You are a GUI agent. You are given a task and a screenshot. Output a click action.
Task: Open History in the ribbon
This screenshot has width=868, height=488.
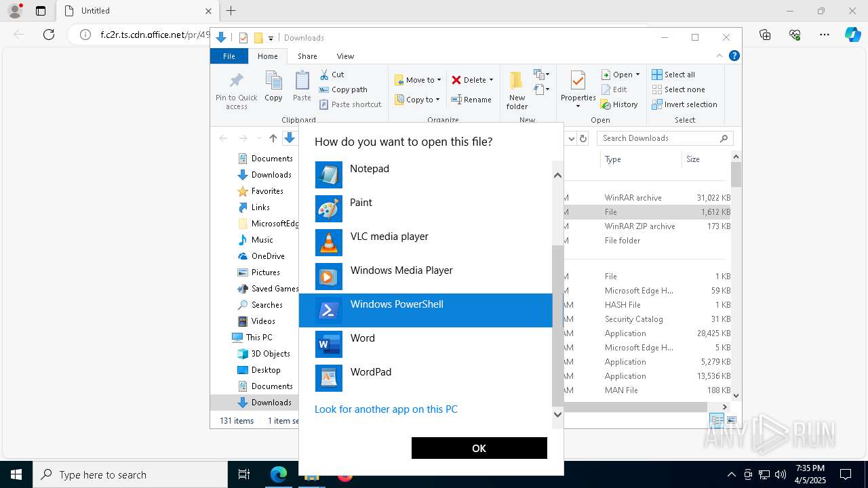pos(619,104)
